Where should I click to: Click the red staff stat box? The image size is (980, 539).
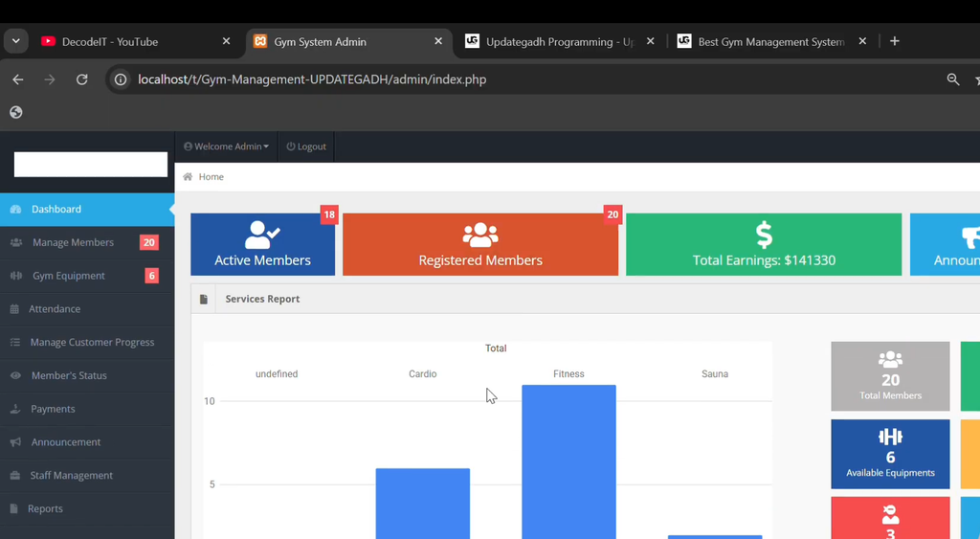(890, 518)
